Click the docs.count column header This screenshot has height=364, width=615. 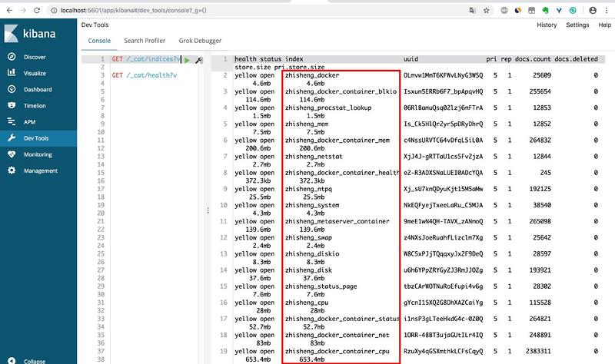coord(533,59)
